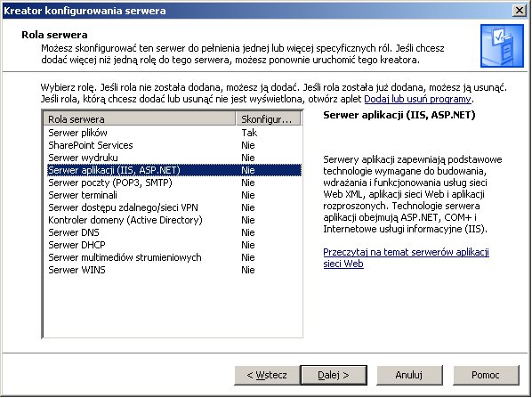The image size is (532, 398).
Task: Close the Kreator konfigurowania serwera window
Action: [520, 11]
